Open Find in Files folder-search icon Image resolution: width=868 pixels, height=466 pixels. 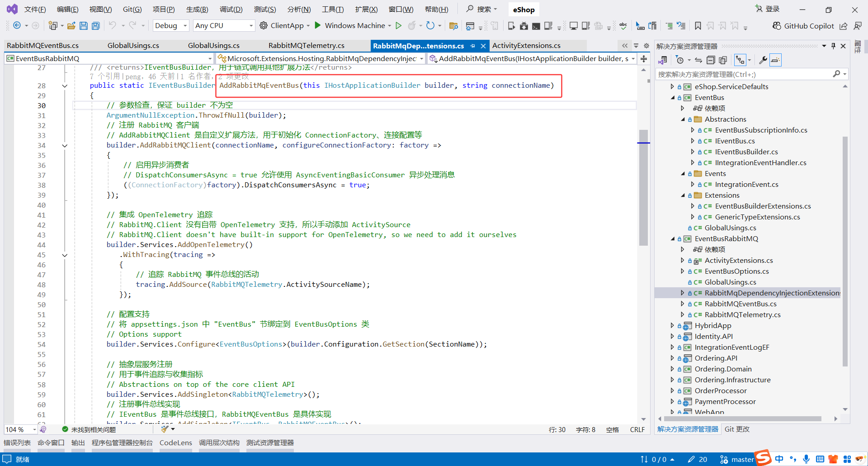453,26
